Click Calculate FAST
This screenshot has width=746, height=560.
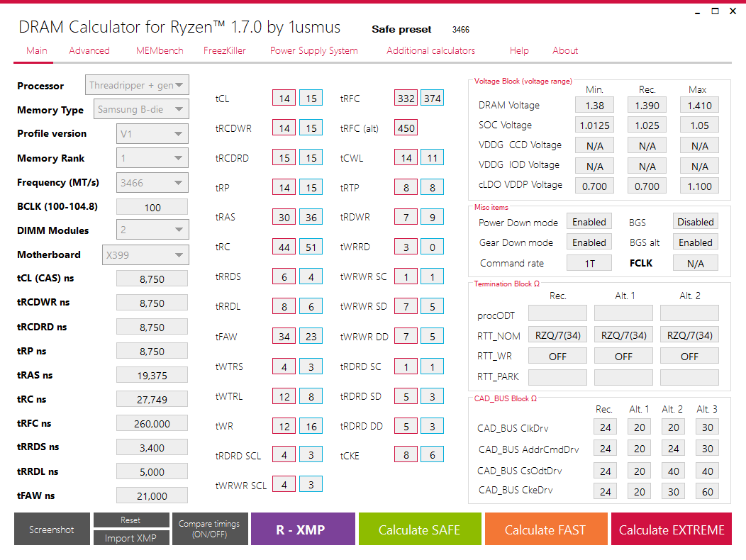click(546, 529)
